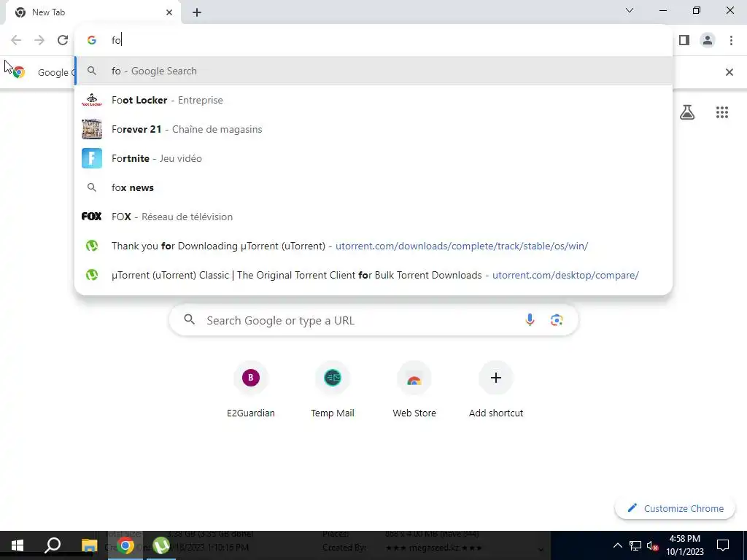Viewport: 747px width, 560px height.
Task: Toggle the side panel icon
Action: coord(684,41)
